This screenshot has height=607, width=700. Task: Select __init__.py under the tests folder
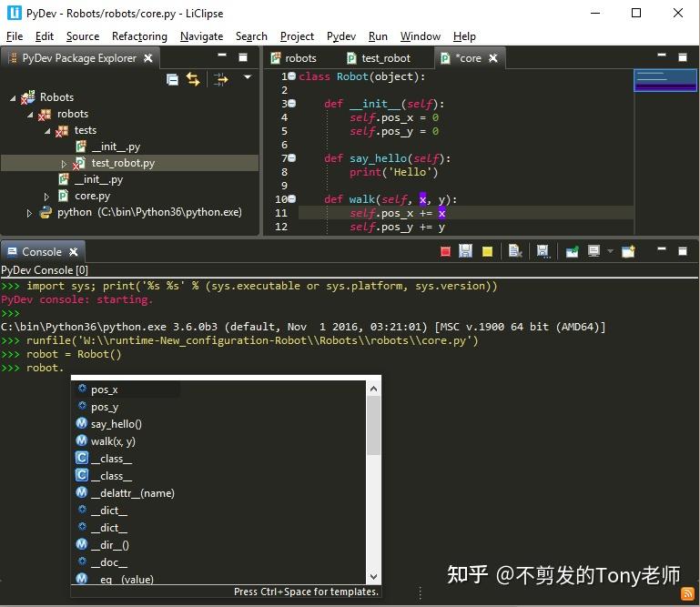(x=116, y=147)
